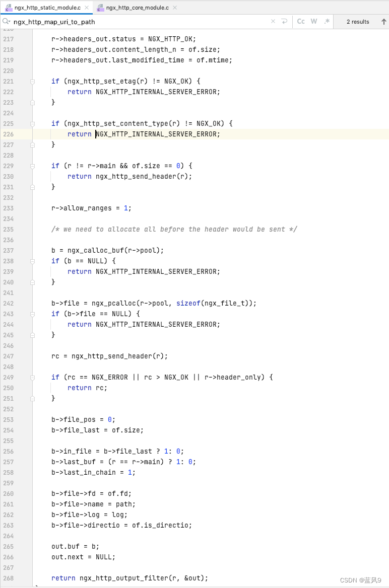
Task: Close the ngx_http_static_module.c tab
Action: (x=87, y=8)
